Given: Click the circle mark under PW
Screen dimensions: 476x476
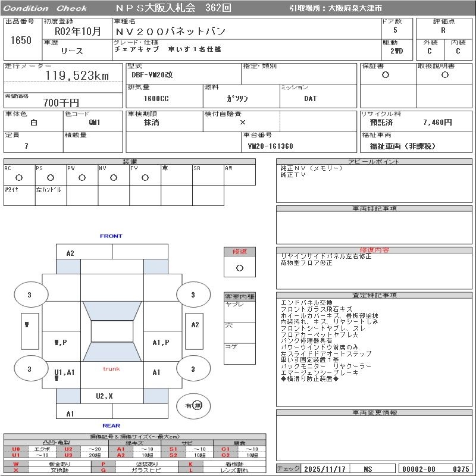Looking at the screenshot, I should pyautogui.click(x=82, y=177).
